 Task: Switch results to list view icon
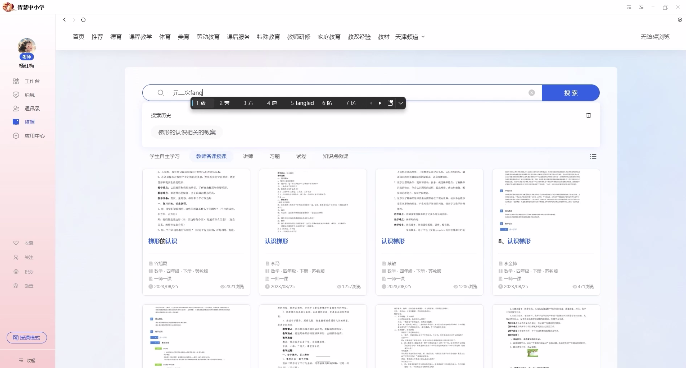[593, 156]
